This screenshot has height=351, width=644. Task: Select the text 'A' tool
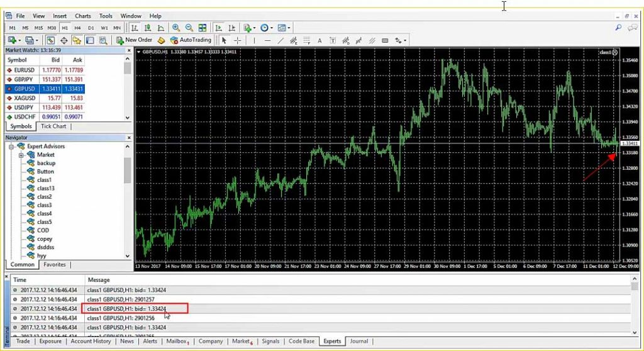point(319,40)
